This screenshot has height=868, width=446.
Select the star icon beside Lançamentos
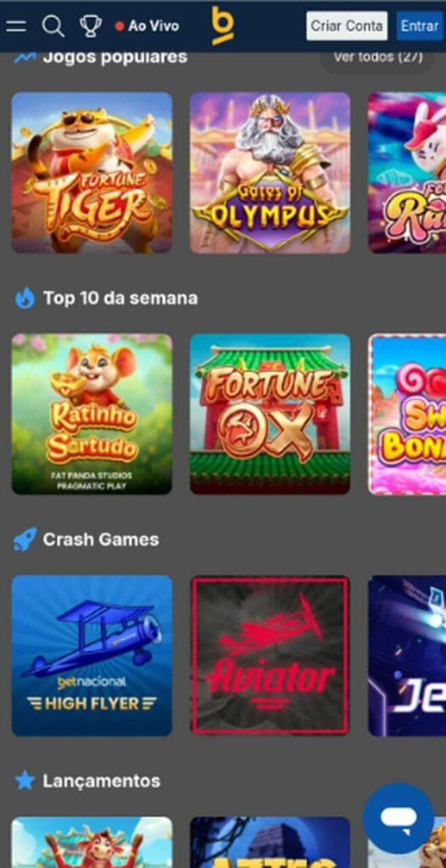tap(25, 781)
